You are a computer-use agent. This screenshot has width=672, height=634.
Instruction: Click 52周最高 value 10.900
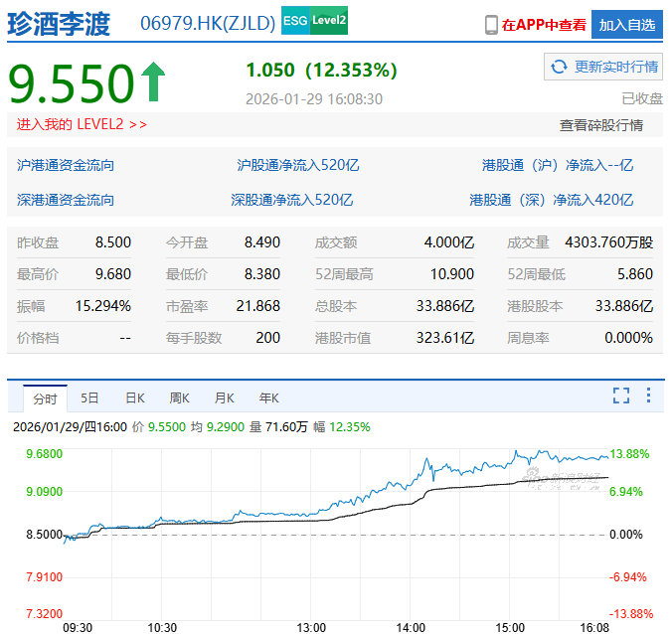point(452,274)
